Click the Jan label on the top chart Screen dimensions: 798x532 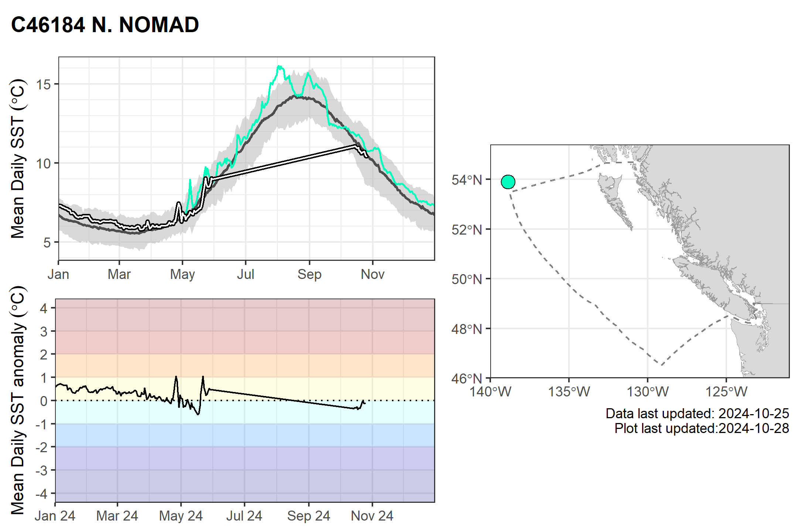[x=58, y=274]
